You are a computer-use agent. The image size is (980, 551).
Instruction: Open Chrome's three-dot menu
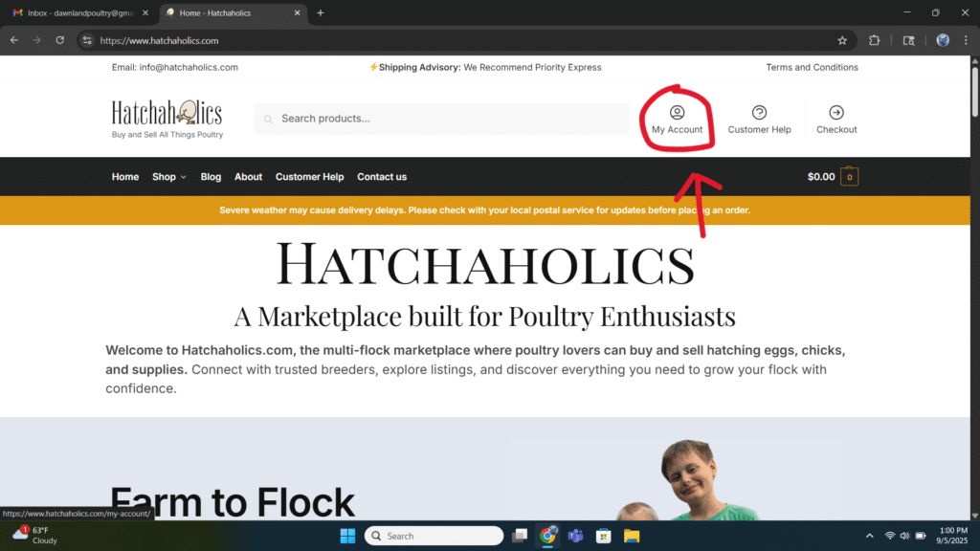tap(966, 40)
